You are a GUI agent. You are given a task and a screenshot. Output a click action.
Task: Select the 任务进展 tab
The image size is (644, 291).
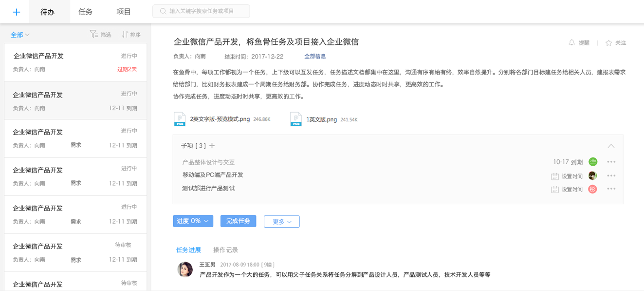tap(188, 250)
